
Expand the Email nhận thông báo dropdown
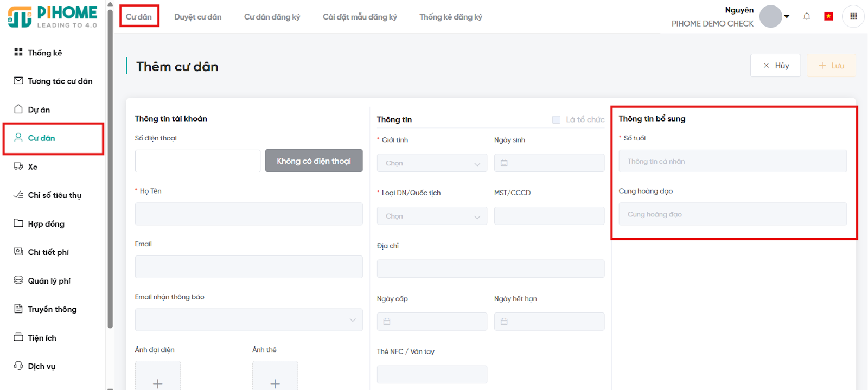click(248, 320)
